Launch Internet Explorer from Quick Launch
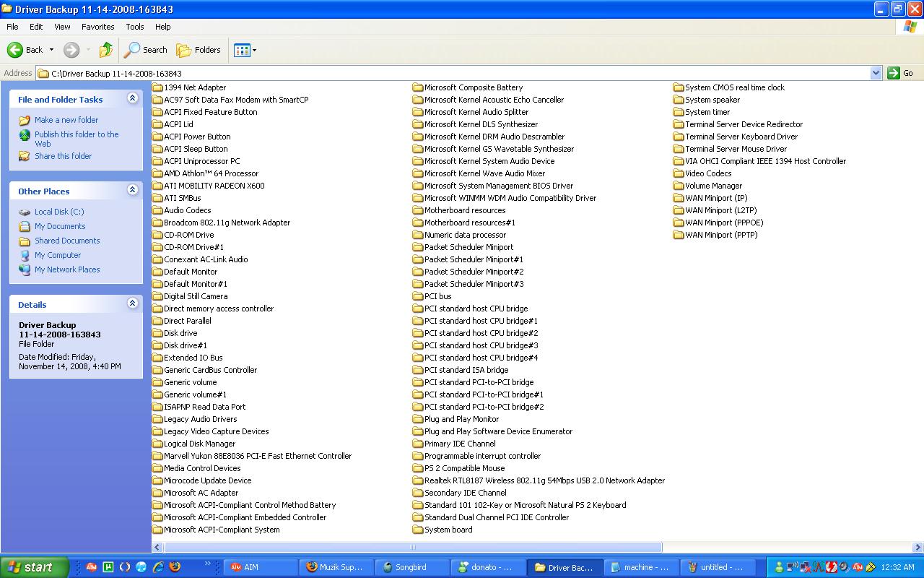Viewport: 924px width, 578px height. pyautogui.click(x=158, y=567)
